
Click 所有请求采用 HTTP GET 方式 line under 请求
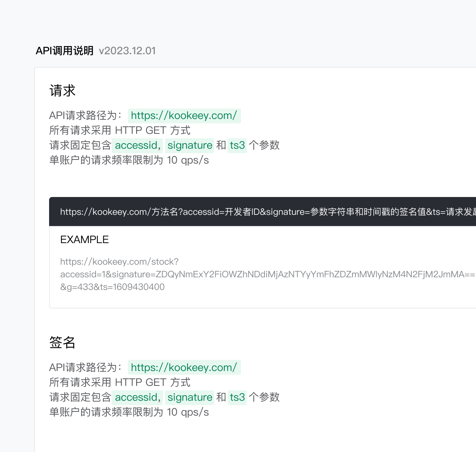pyautogui.click(x=120, y=130)
